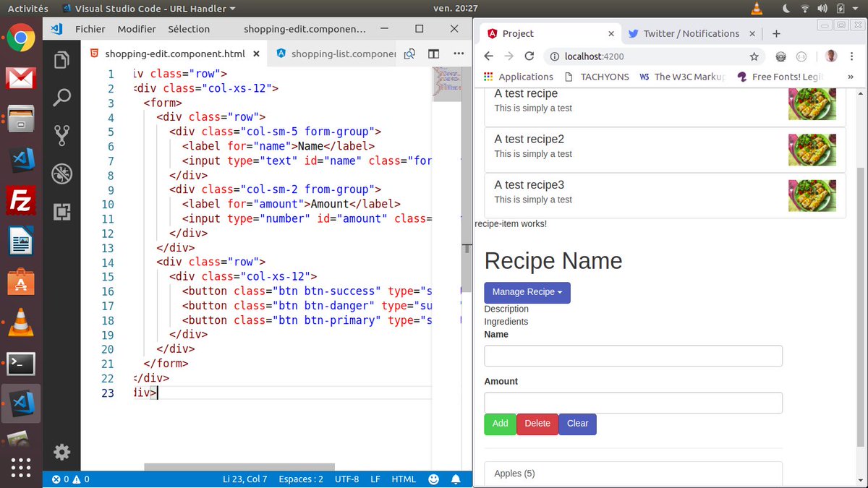Viewport: 868px width, 488px height.
Task: Open VS Code settings gear
Action: [x=62, y=452]
